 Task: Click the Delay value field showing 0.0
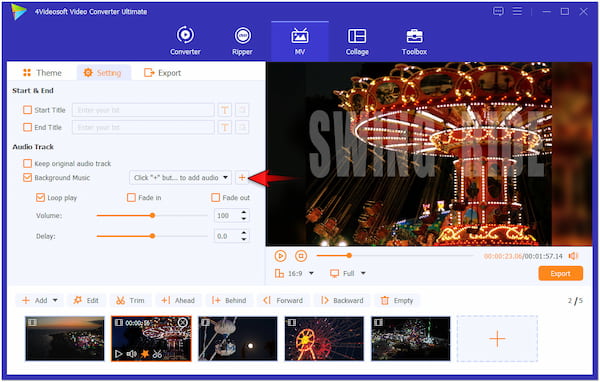pos(227,236)
